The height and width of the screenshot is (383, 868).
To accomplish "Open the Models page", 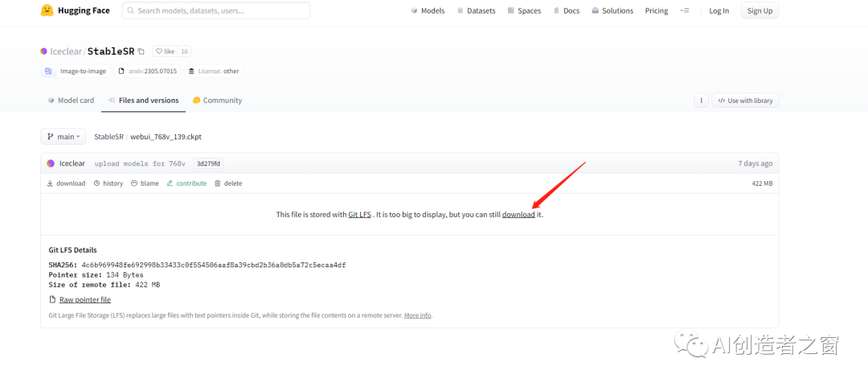I will coord(428,10).
